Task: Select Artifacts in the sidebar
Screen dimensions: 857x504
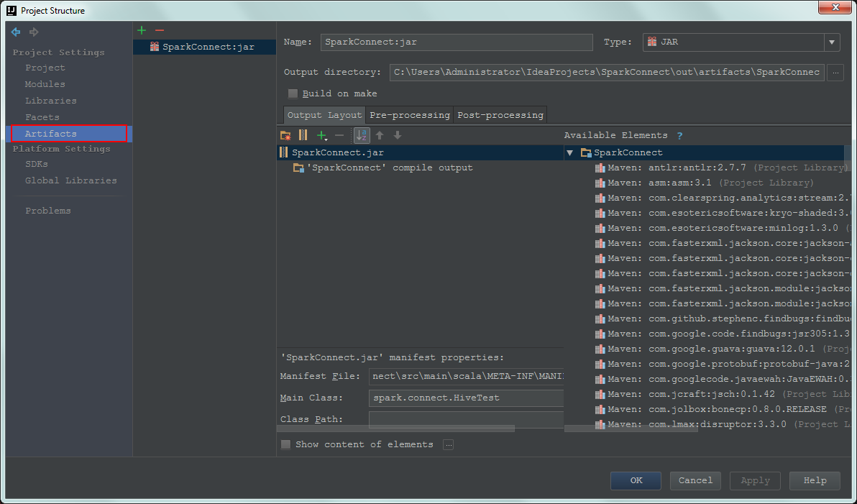Action: [69, 134]
